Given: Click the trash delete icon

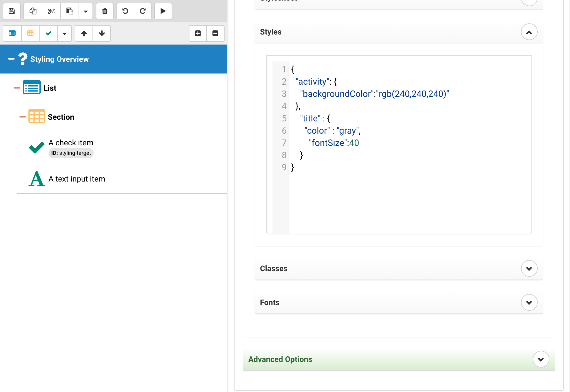Looking at the screenshot, I should 105,11.
